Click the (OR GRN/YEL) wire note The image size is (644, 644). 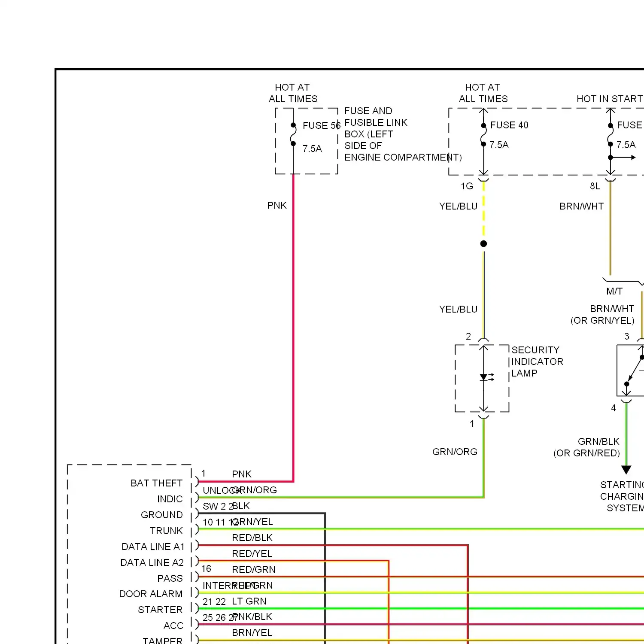point(602,320)
